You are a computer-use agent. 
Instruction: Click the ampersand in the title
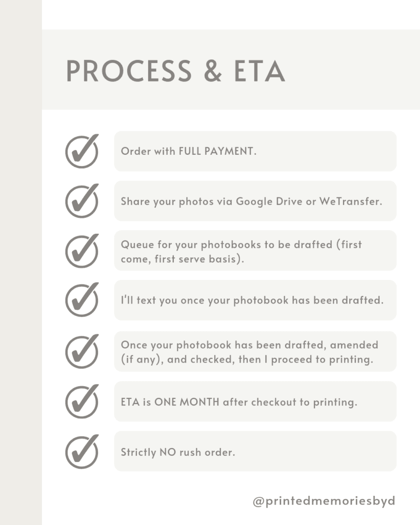(x=212, y=71)
